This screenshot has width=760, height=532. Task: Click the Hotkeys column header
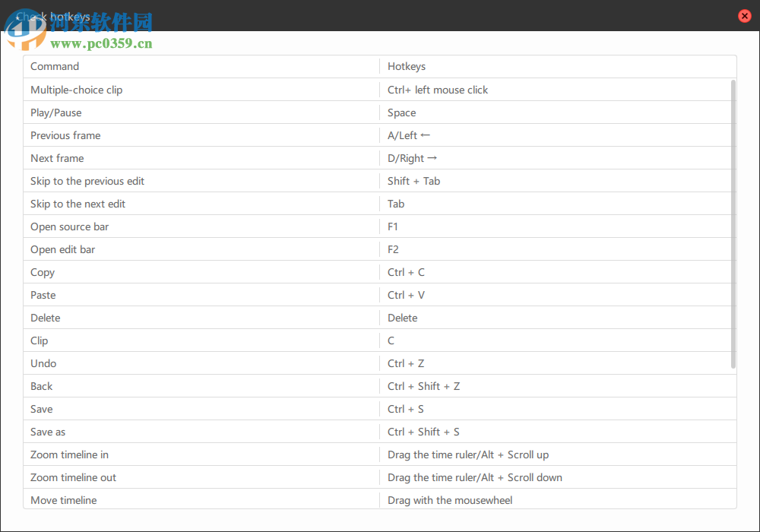(407, 67)
